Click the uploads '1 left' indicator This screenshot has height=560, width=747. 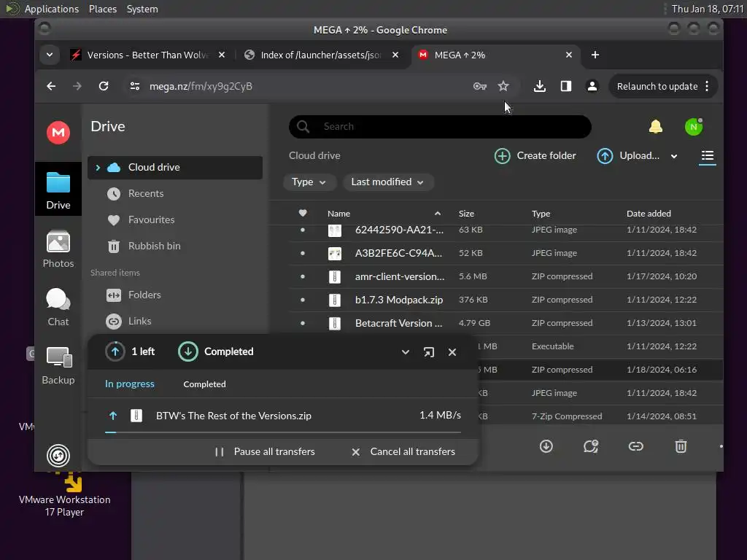pos(130,351)
